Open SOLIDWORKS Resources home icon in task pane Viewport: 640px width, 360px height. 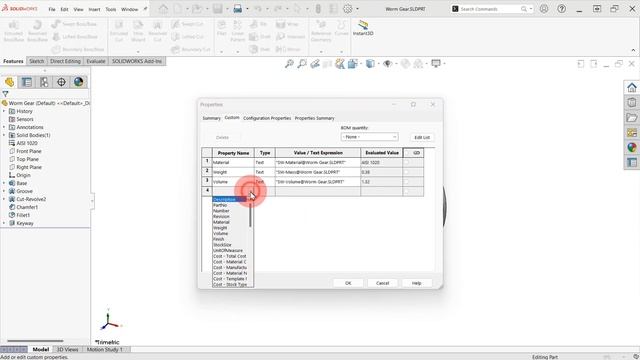pyautogui.click(x=632, y=87)
